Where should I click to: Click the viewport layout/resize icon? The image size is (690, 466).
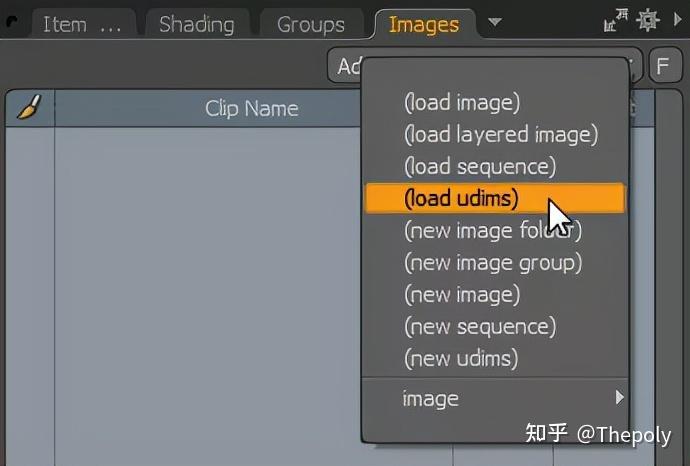pyautogui.click(x=617, y=21)
